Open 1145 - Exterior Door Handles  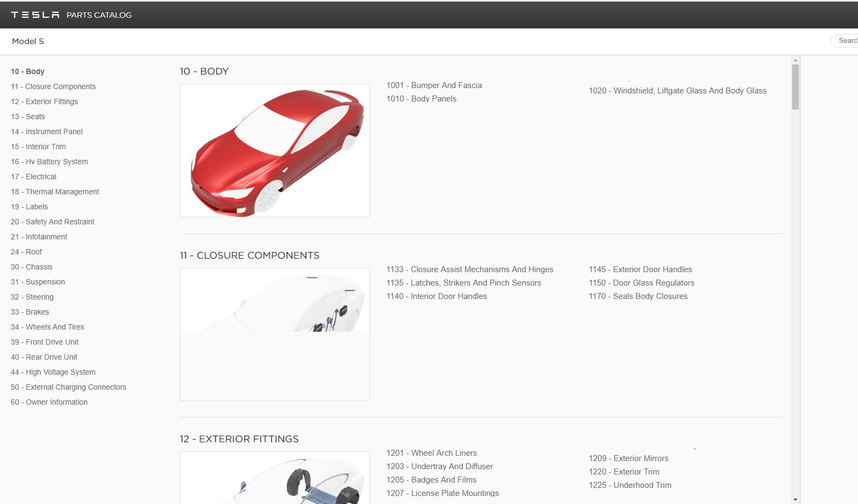641,269
